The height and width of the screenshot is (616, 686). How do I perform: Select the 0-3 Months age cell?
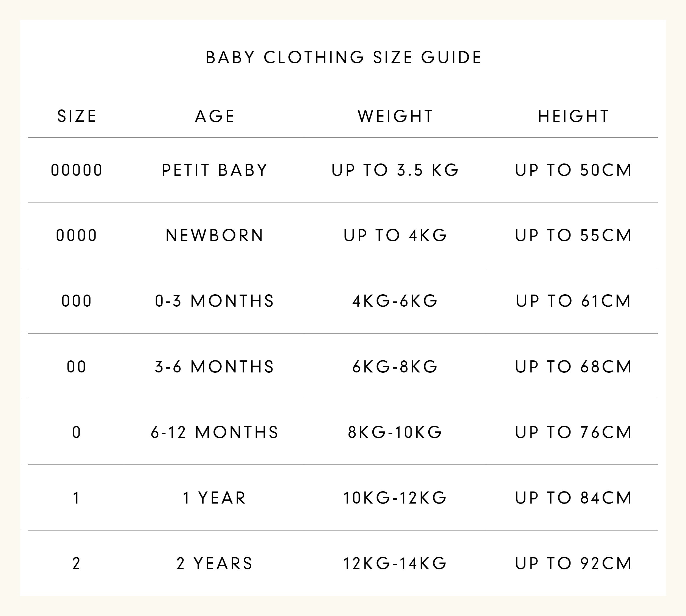[215, 301]
